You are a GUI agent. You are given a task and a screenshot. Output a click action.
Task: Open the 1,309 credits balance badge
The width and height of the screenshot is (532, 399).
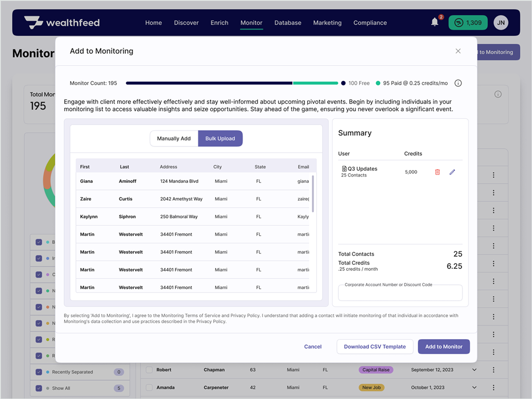[468, 23]
